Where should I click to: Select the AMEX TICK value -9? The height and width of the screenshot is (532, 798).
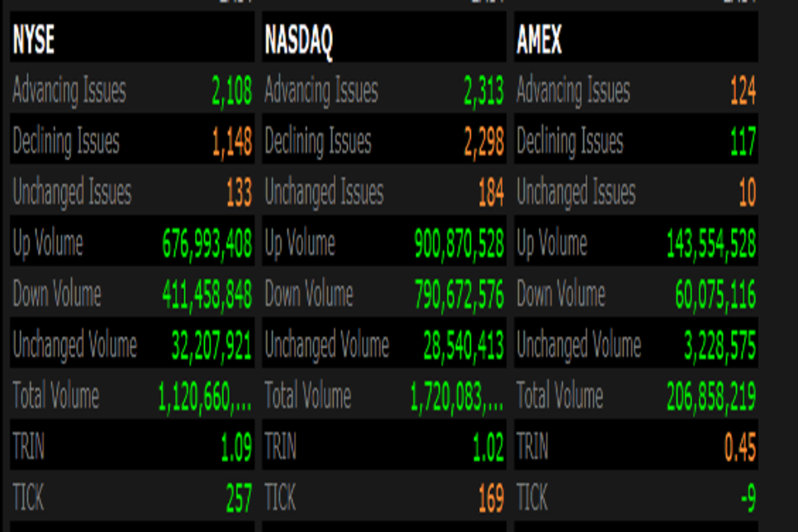747,499
